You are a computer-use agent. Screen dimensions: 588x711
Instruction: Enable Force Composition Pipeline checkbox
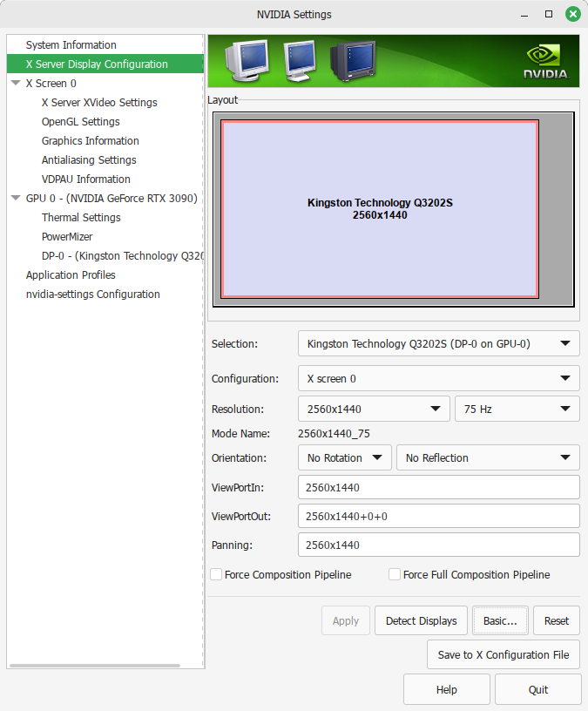click(x=216, y=574)
